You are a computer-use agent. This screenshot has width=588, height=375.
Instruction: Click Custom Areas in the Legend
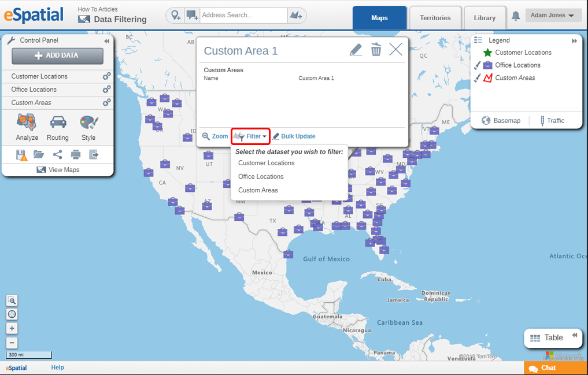[x=515, y=78]
